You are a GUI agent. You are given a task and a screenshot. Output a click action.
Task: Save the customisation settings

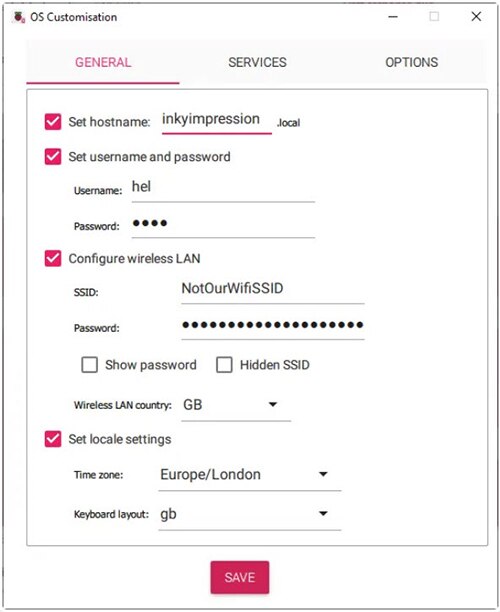240,577
